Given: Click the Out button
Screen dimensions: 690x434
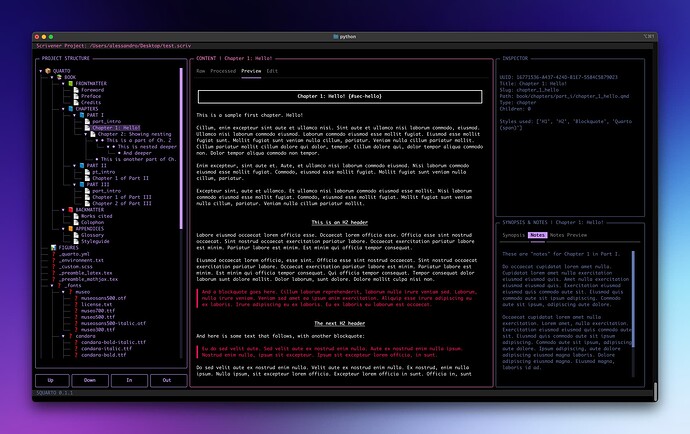Looking at the screenshot, I should coord(167,380).
